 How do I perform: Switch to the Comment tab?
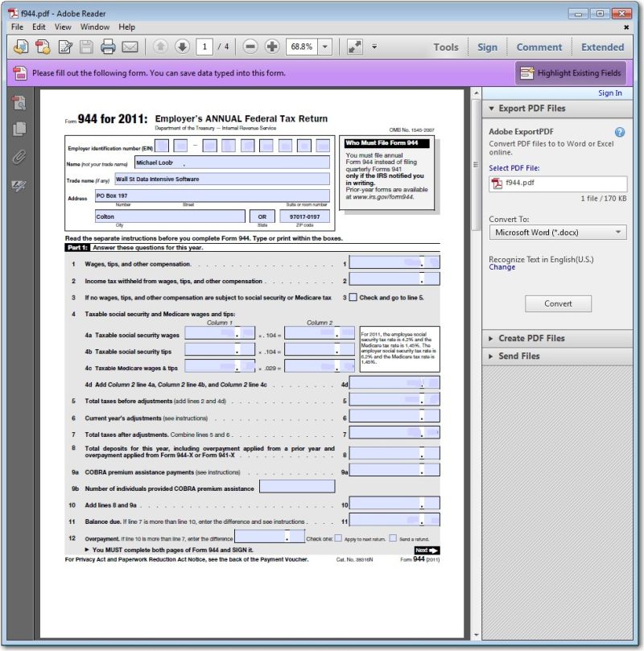tap(539, 47)
